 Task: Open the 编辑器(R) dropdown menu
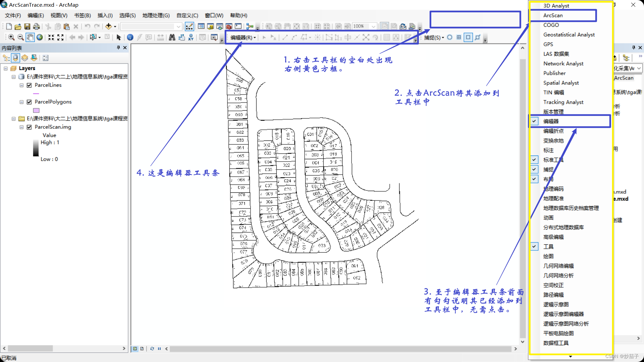pyautogui.click(x=243, y=38)
